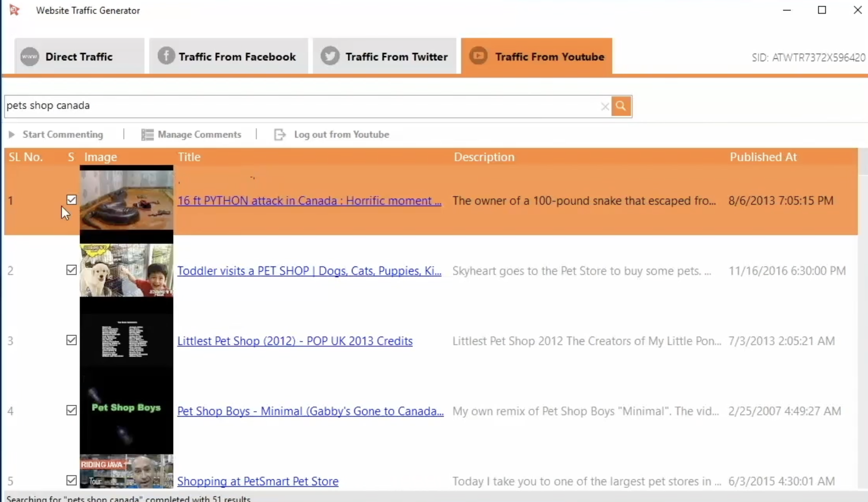Click date 2/25/2007 4:49:27 AM

tap(785, 411)
